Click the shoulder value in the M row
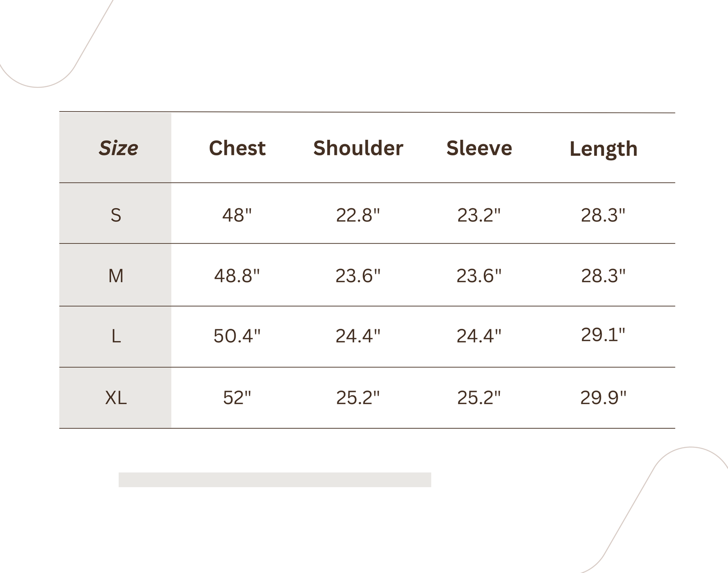This screenshot has height=573, width=728. [358, 276]
